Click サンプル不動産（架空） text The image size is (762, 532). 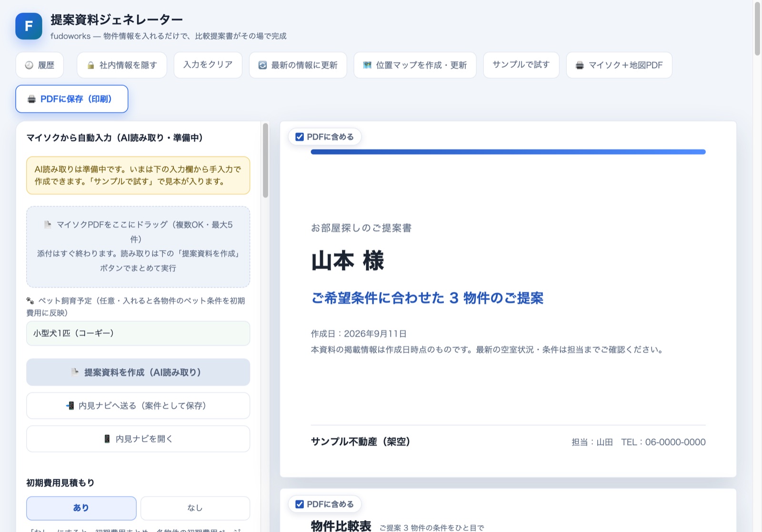tap(361, 442)
